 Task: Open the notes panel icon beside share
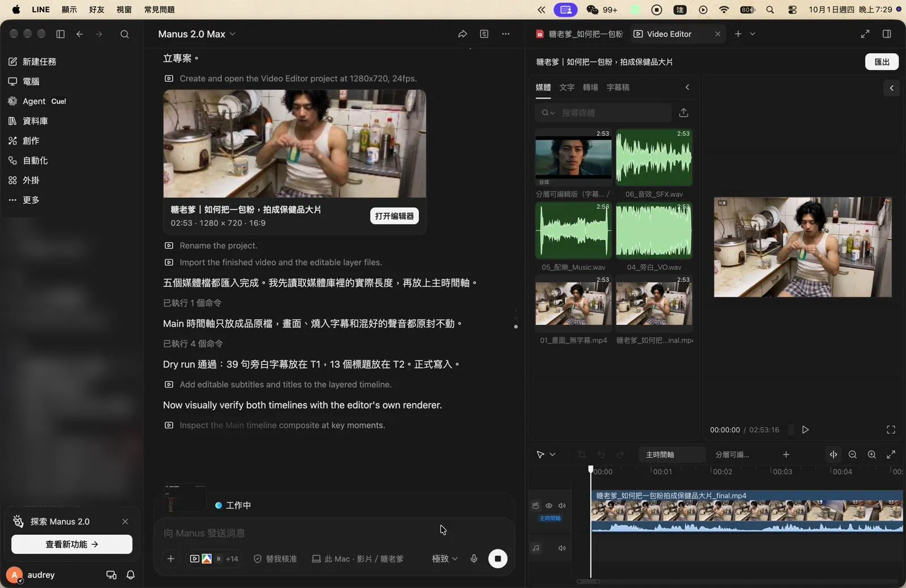point(484,34)
